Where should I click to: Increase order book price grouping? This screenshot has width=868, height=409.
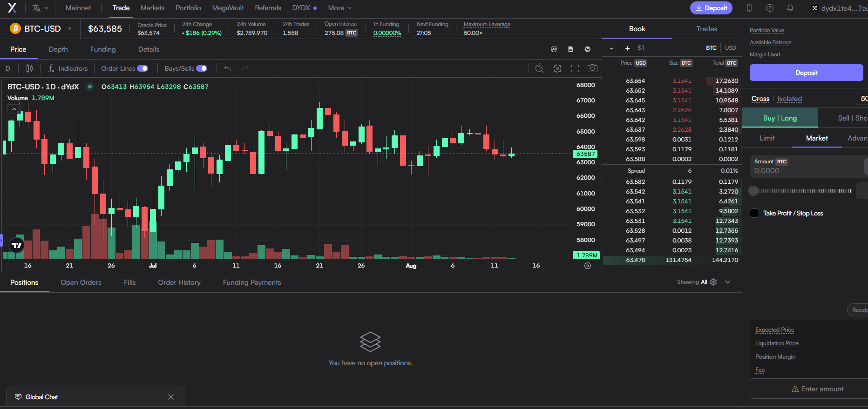pyautogui.click(x=628, y=48)
